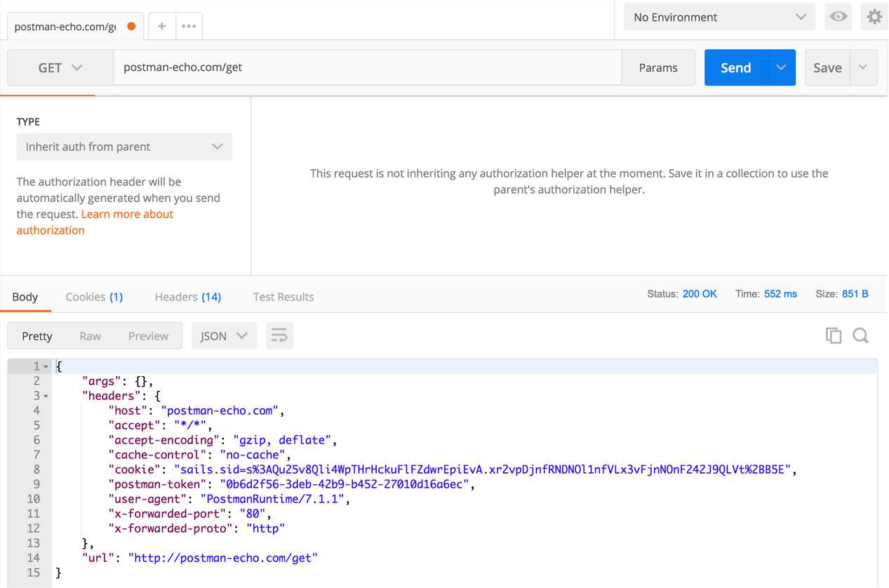Screen dimensions: 889x588
Task: Open environment quick look eye icon
Action: 838,17
